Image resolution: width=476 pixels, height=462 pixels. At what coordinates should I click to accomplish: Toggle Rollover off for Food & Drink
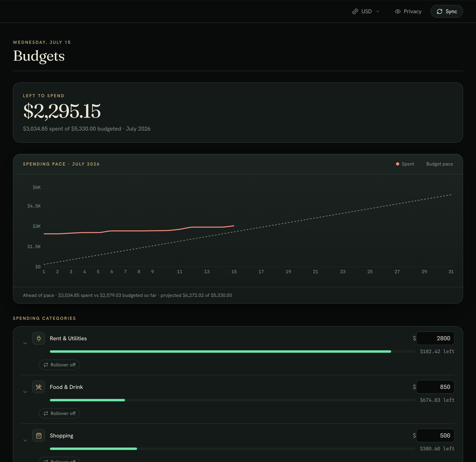pos(59,413)
